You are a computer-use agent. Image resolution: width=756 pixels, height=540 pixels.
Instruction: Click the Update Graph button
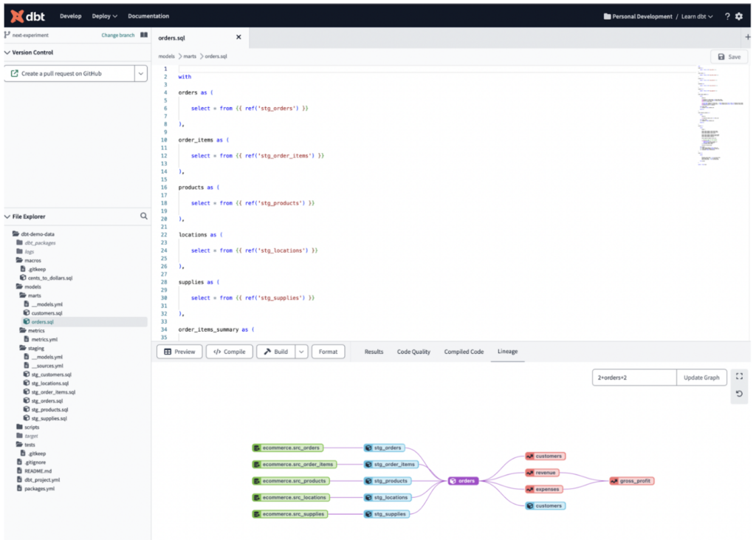click(701, 377)
